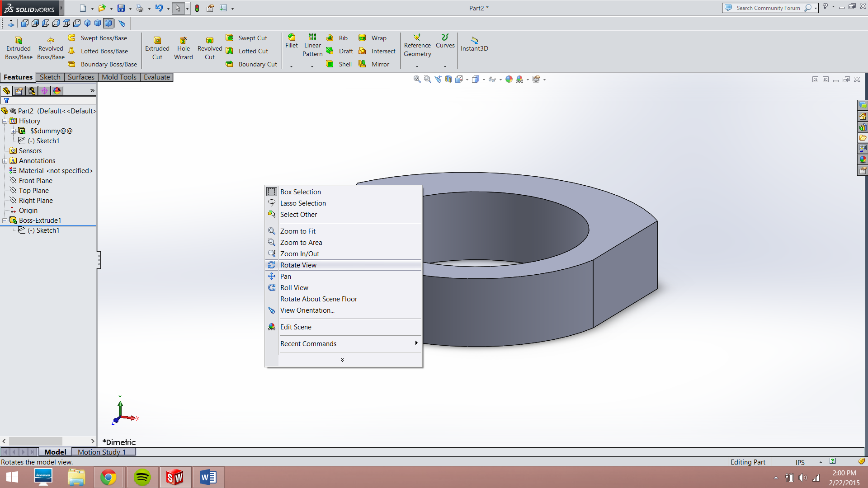
Task: Choose Rotate View from the context menu
Action: click(298, 265)
